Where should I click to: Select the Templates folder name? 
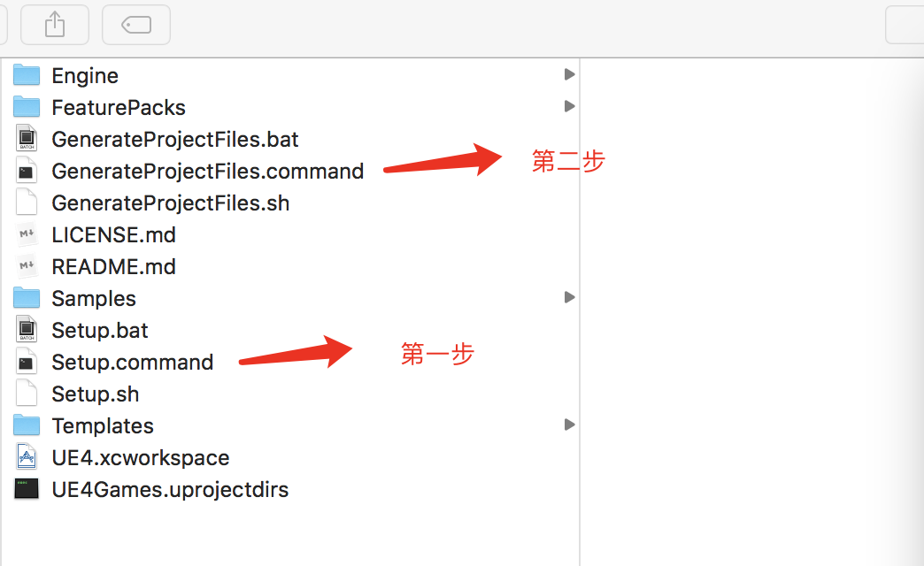pos(103,425)
